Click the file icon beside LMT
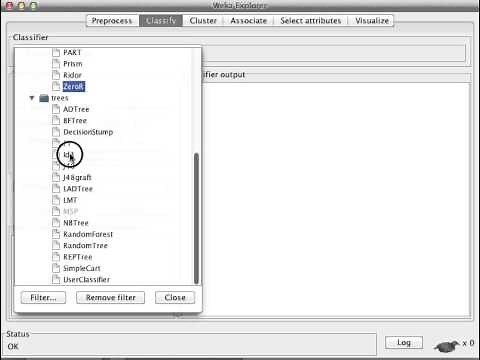 coord(56,200)
